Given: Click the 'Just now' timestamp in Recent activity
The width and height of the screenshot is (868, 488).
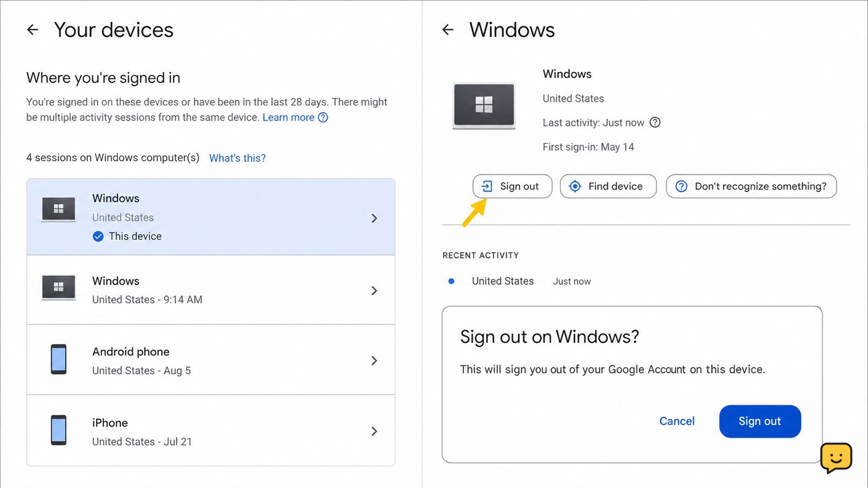Looking at the screenshot, I should [x=572, y=281].
